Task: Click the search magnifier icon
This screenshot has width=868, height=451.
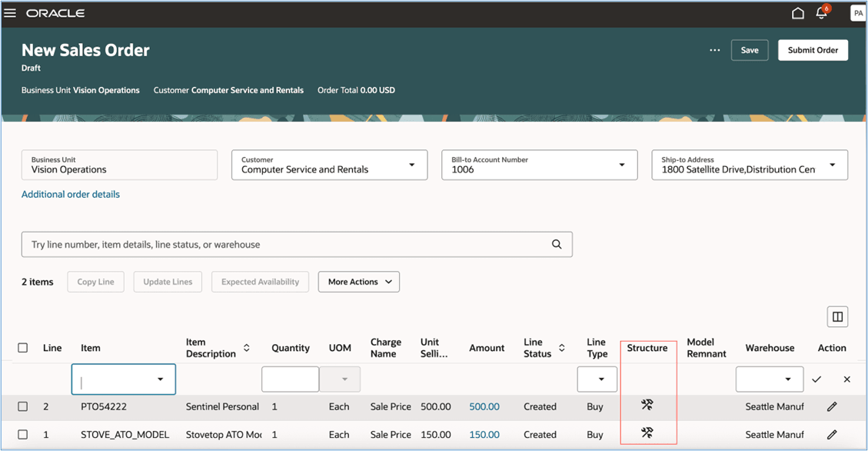Action: [557, 245]
